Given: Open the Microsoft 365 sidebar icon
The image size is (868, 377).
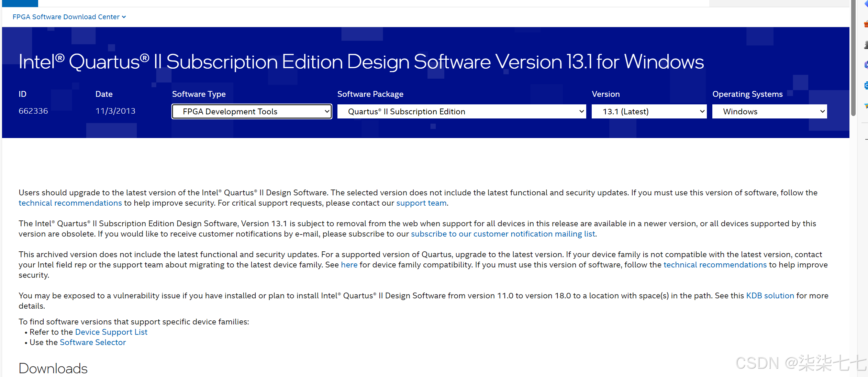Looking at the screenshot, I should tap(866, 65).
